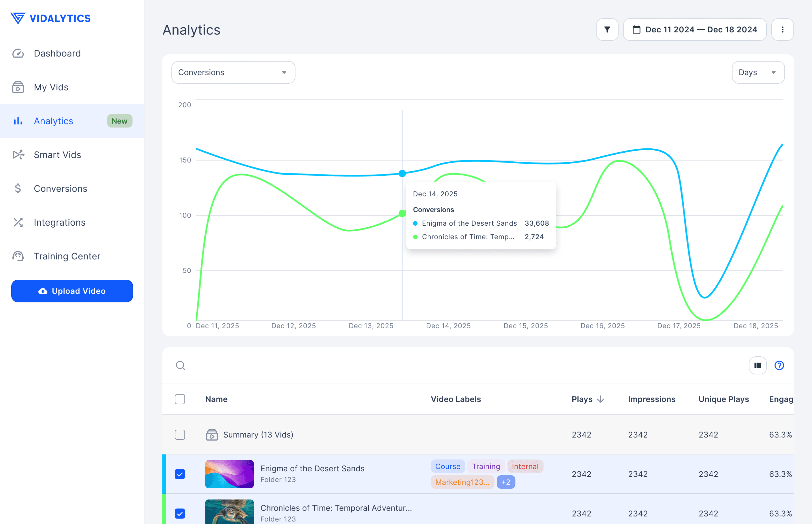Open the three-dot more options menu
The width and height of the screenshot is (812, 524).
(782, 30)
